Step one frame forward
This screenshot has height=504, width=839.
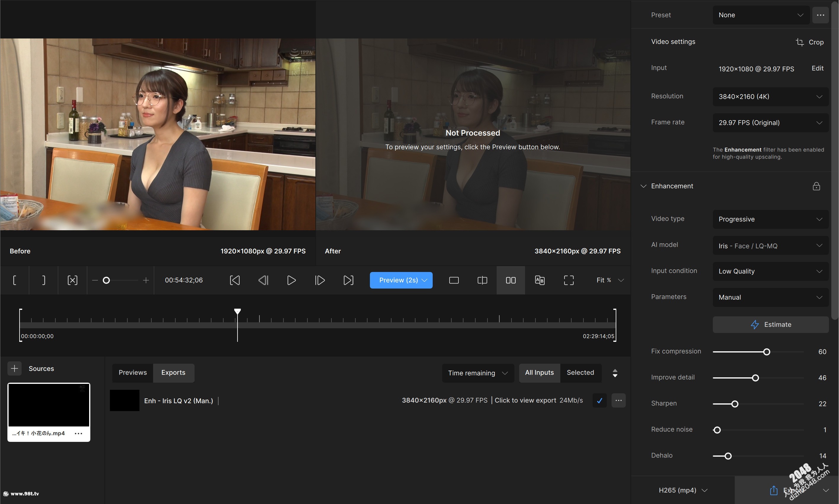(x=320, y=280)
